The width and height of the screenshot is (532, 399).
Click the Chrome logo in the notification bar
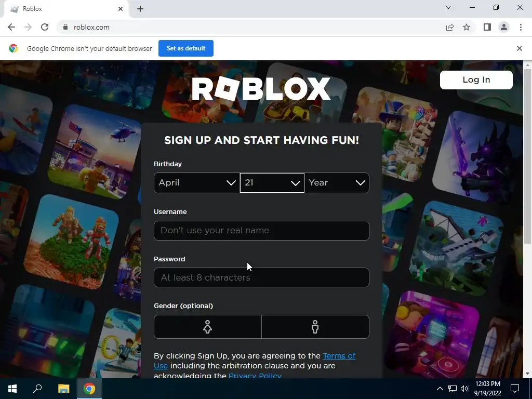[14, 48]
